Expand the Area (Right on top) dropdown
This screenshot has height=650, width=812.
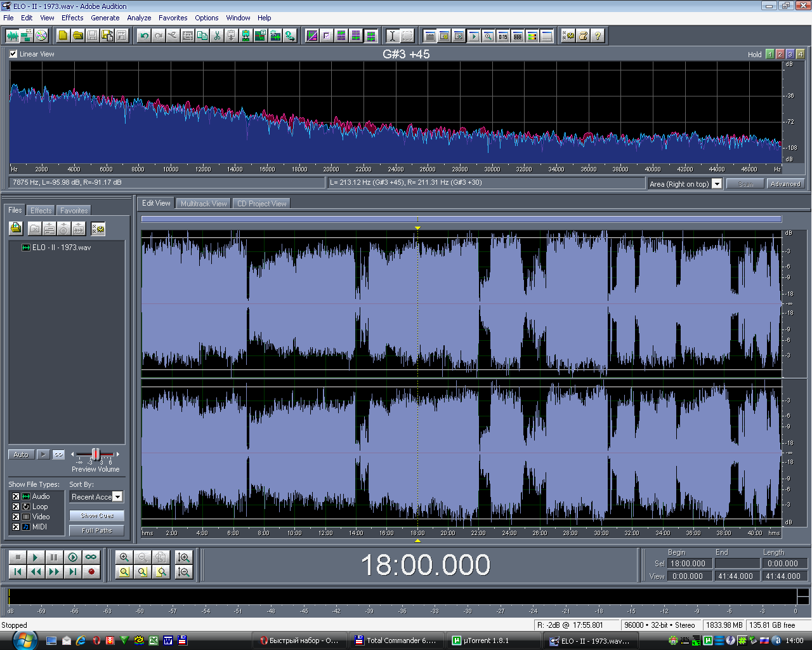click(717, 184)
